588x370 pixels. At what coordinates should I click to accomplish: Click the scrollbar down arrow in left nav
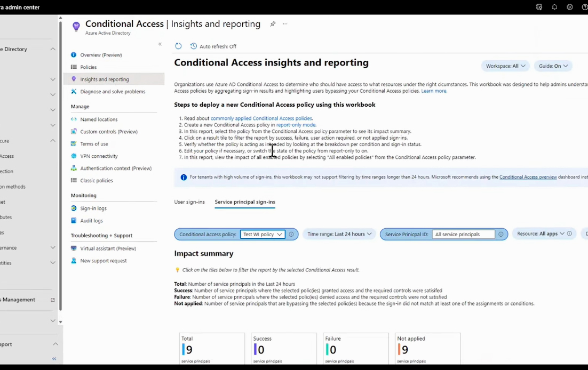(60, 322)
